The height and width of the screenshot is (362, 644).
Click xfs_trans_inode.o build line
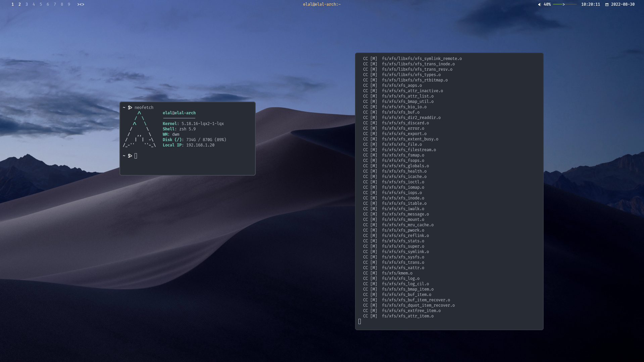409,64
